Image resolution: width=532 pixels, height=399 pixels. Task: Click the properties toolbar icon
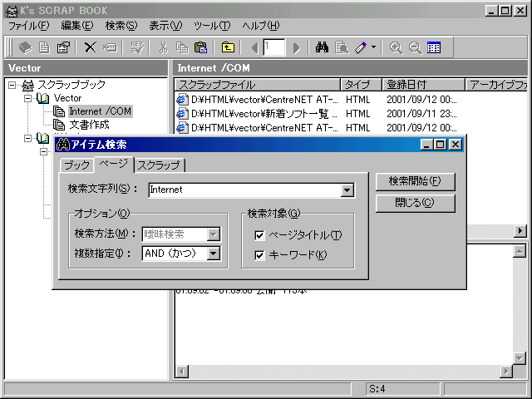pyautogui.click(x=62, y=47)
